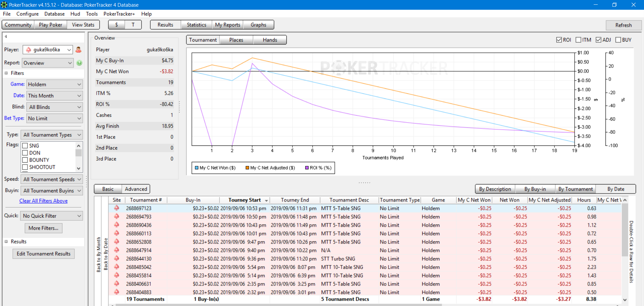Open the Bet Type dropdown
The image size is (644, 306).
tap(55, 118)
